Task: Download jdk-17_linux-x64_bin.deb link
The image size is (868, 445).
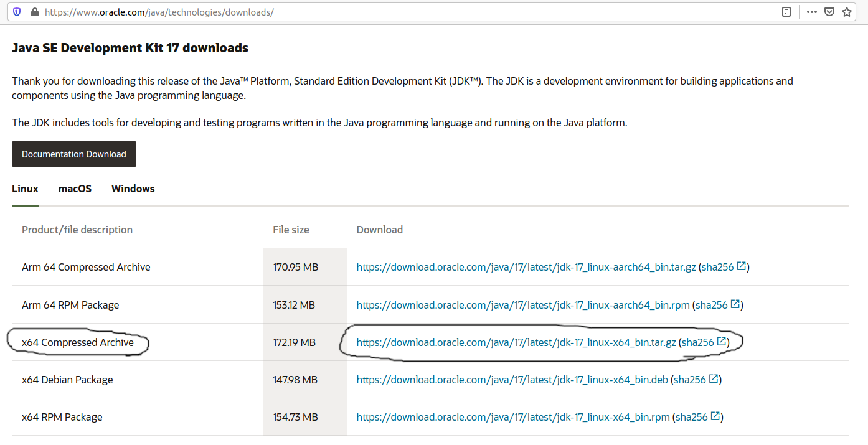Action: pos(512,380)
